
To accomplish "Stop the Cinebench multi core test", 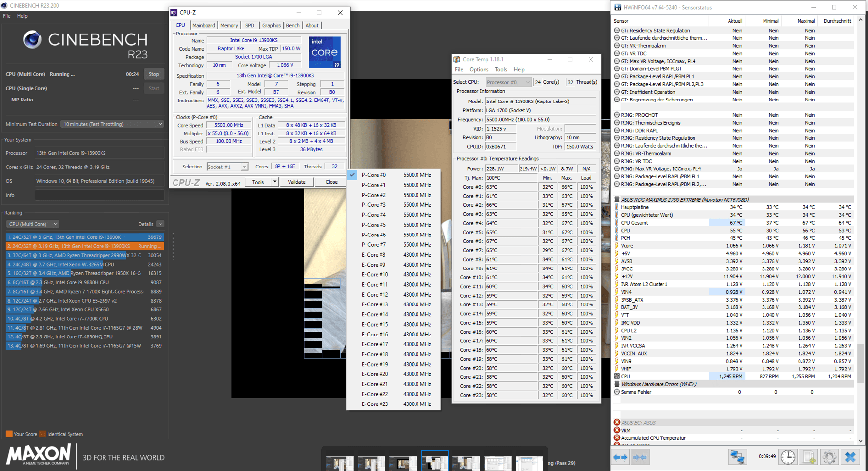I will click(154, 74).
